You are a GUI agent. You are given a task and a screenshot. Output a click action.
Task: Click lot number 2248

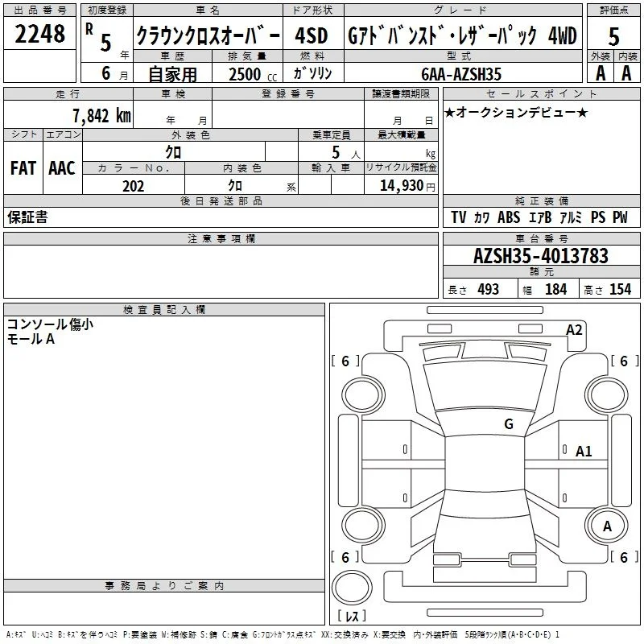[39, 34]
